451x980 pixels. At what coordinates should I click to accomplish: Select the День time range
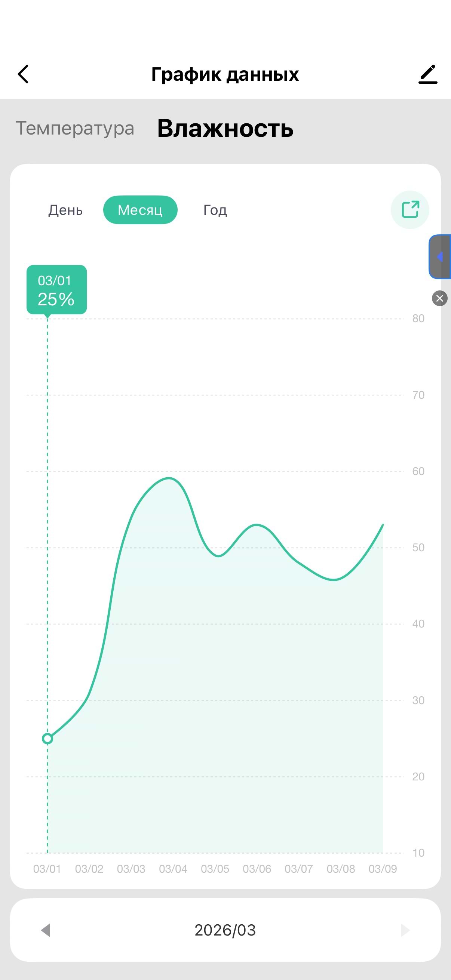tap(65, 210)
